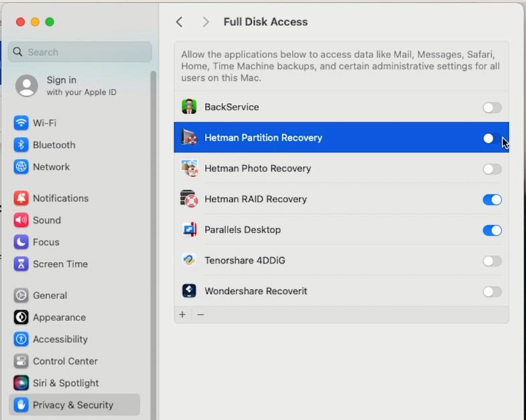Click the Hetman Partition Recovery app icon
Viewport: 526px width, 420px height.
click(189, 137)
